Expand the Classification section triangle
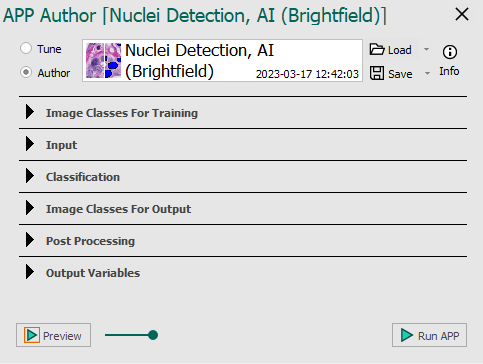 pyautogui.click(x=30, y=176)
